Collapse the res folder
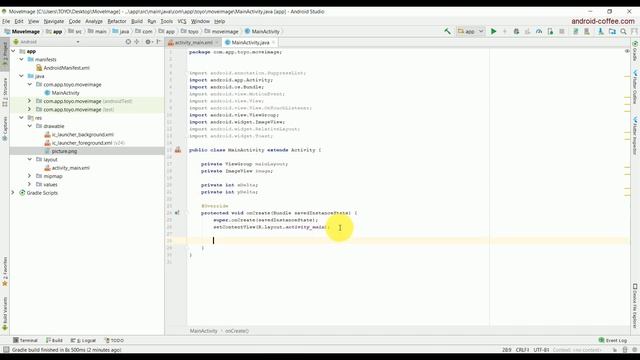Screen dimensions: 640x360 click(x=21, y=118)
